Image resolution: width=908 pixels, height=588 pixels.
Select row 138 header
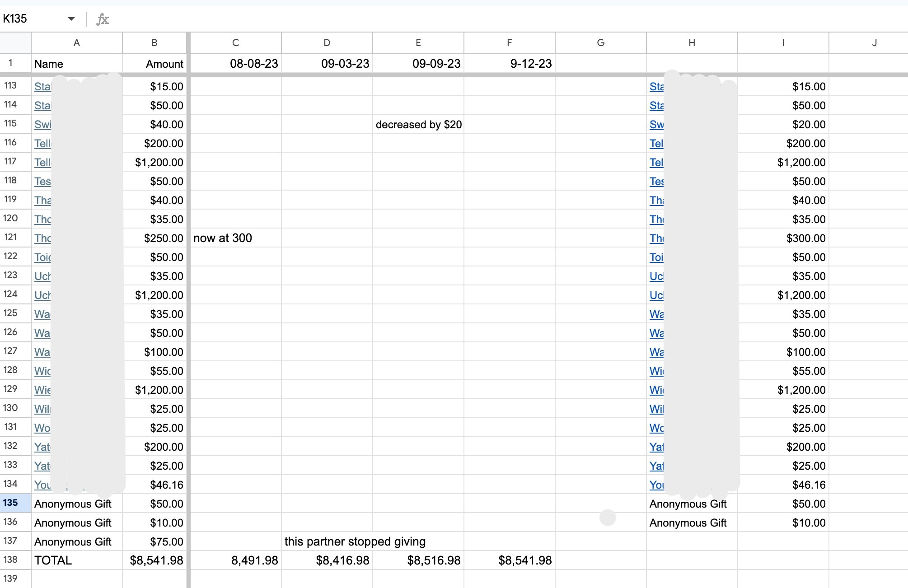pos(11,560)
